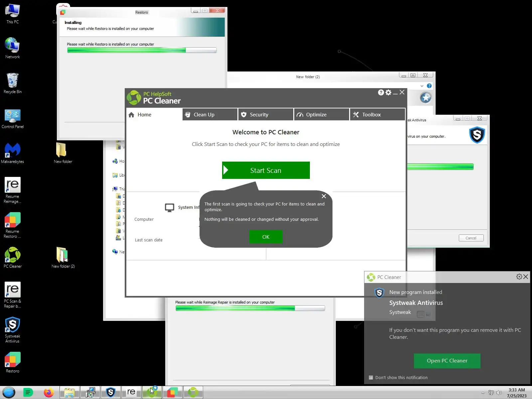The height and width of the screenshot is (399, 532).
Task: Select the New folder desktop icon
Action: coord(63,153)
